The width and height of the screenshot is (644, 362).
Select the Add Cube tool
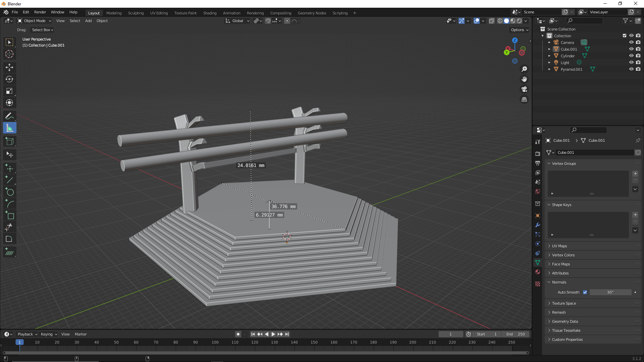(x=9, y=141)
